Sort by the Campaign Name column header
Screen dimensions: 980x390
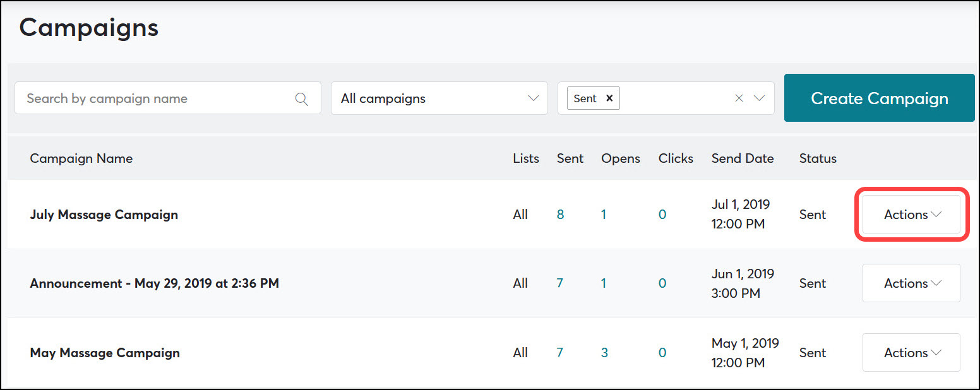pyautogui.click(x=81, y=158)
